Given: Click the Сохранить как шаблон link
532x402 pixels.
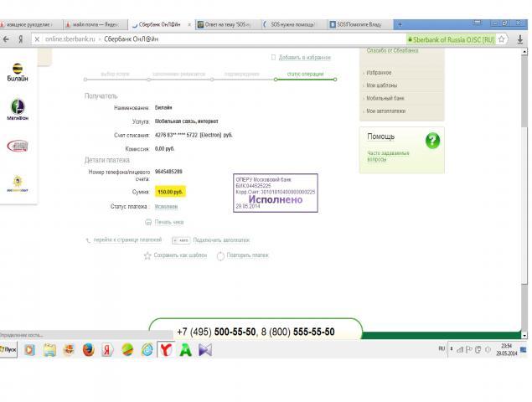Looking at the screenshot, I should (180, 255).
